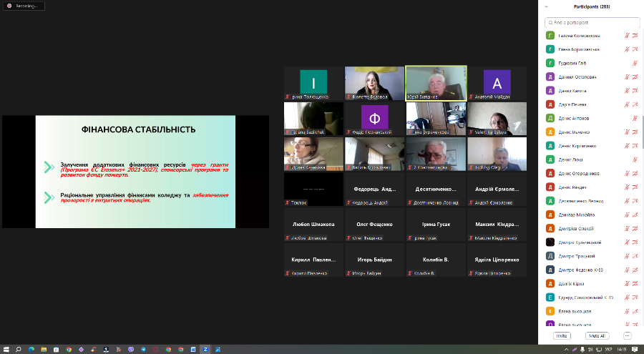Click Zoom app icon in the taskbar
This screenshot has width=644, height=354.
tap(205, 349)
